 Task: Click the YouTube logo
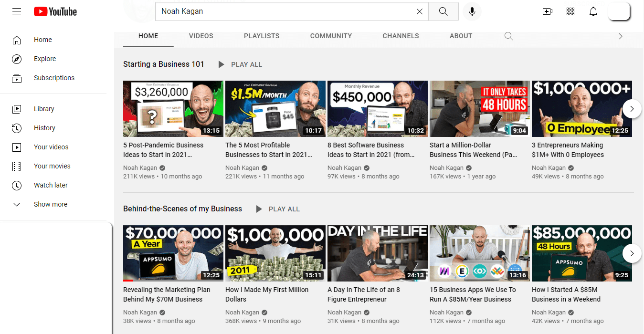coord(55,11)
